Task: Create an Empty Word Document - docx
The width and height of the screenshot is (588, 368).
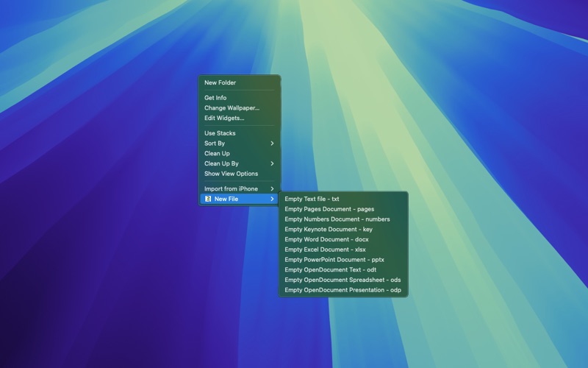Action: pos(343,240)
